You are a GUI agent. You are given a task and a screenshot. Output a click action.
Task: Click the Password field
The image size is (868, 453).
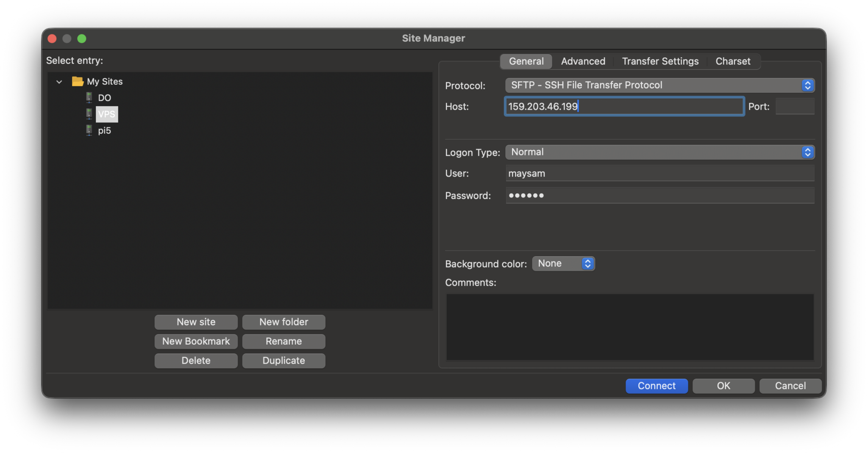pos(659,195)
